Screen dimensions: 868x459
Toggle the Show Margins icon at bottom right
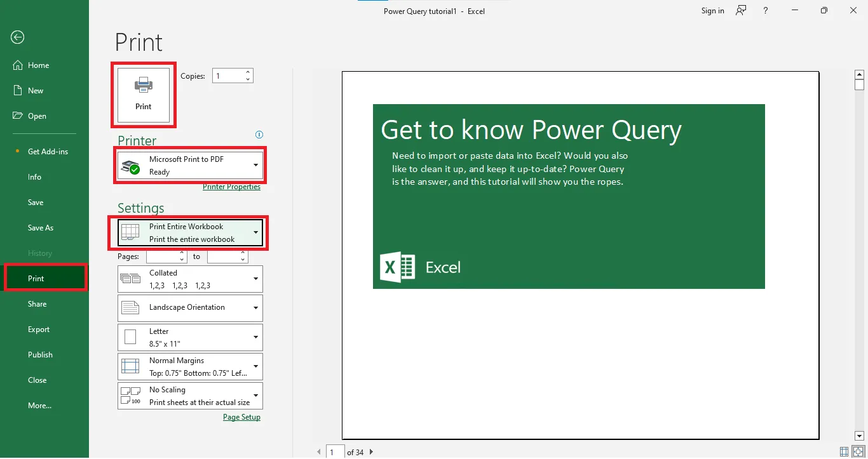[844, 451]
